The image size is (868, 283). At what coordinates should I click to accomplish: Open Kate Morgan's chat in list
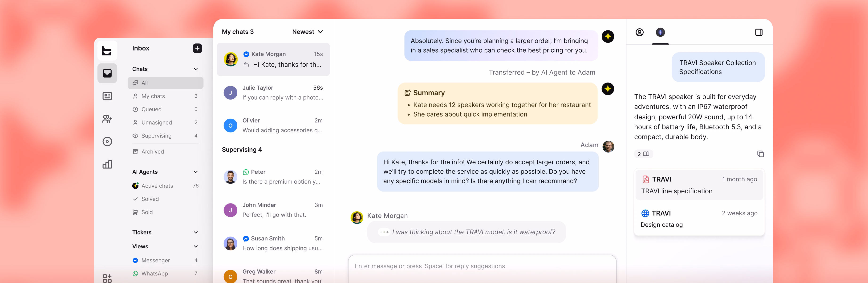tap(273, 59)
